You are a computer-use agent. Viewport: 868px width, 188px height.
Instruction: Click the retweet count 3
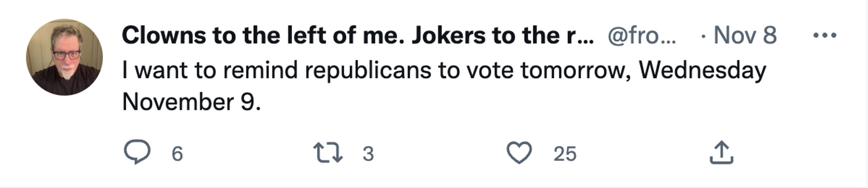(x=368, y=154)
